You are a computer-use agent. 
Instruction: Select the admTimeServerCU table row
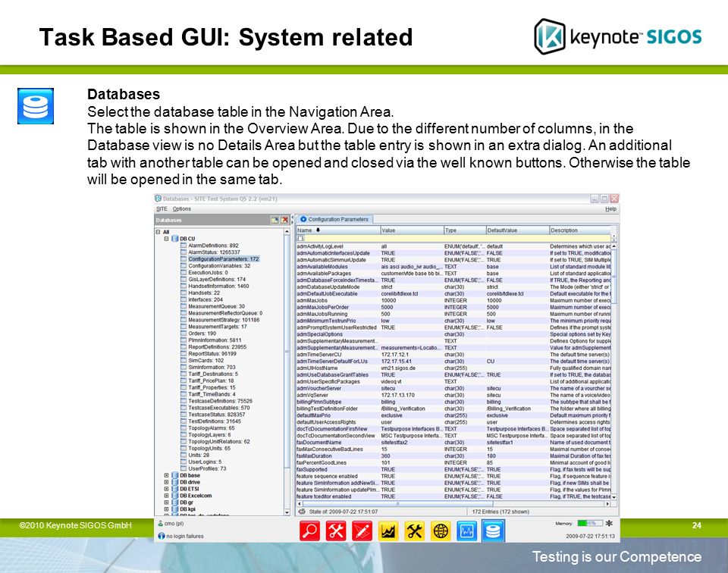[453, 355]
